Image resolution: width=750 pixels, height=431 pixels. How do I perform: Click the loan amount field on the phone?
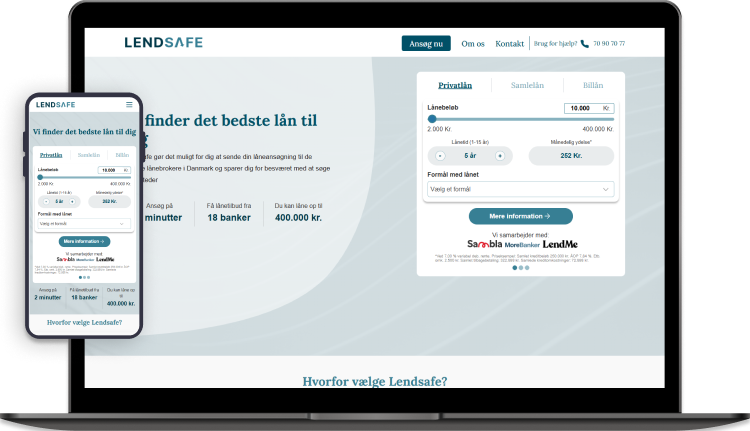coord(114,170)
